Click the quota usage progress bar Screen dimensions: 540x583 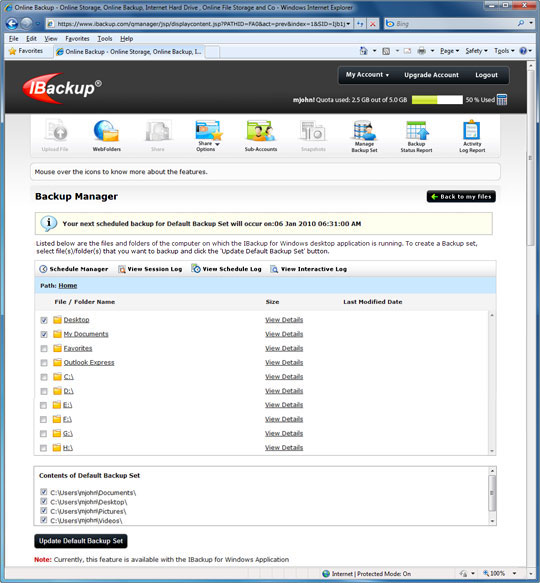[437, 100]
